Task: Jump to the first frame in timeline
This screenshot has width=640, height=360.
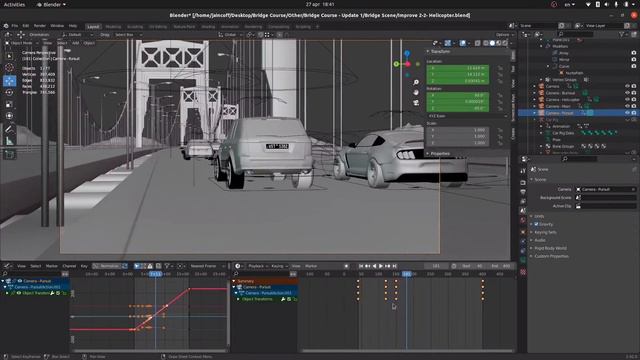Action: point(361,266)
